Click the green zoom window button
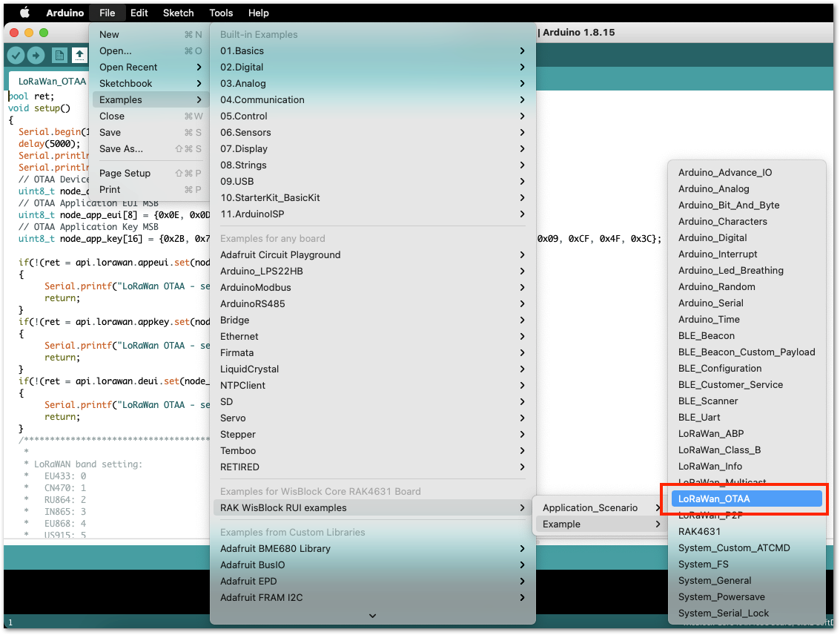840x635 pixels. [44, 33]
